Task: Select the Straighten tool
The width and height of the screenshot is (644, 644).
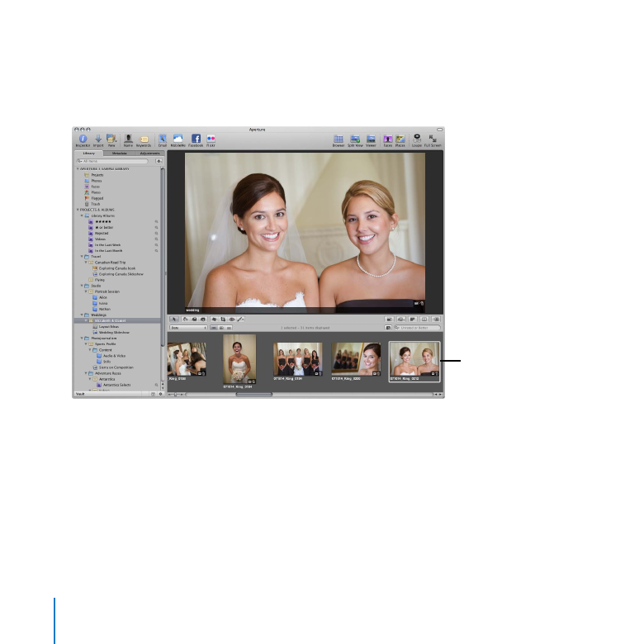Action: [214, 320]
